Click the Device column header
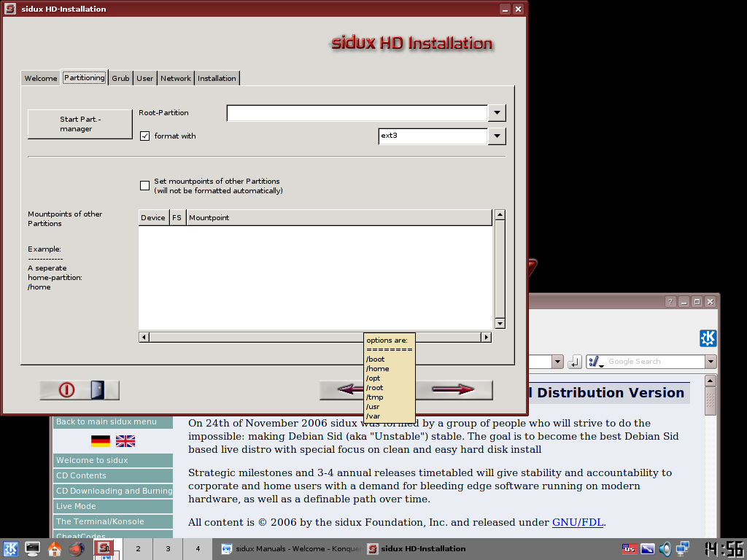 [153, 217]
